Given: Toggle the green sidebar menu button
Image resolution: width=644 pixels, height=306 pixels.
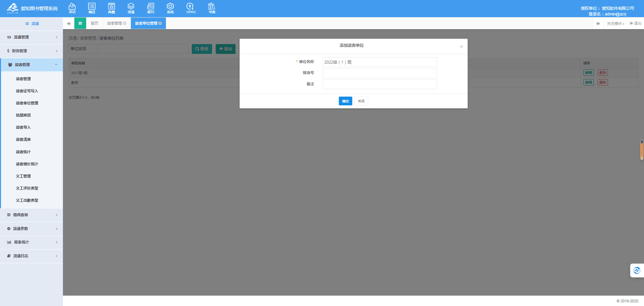Looking at the screenshot, I should pyautogui.click(x=80, y=23).
